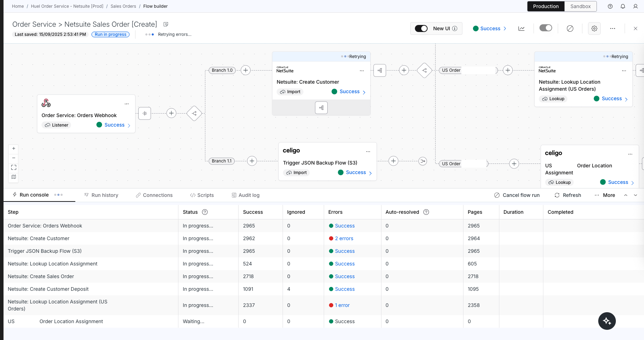The image size is (644, 340).
Task: Switch to Sandbox environment
Action: tap(580, 6)
